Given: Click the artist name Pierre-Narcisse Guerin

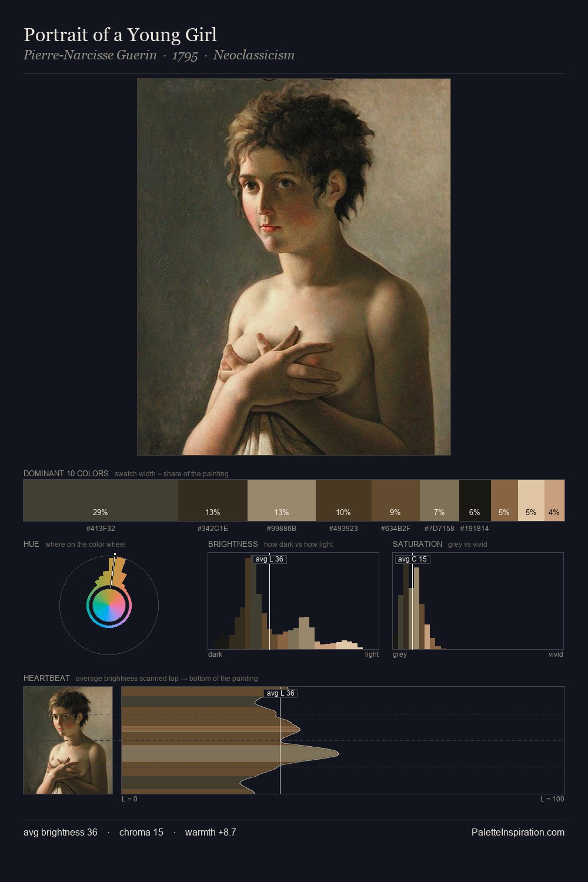Looking at the screenshot, I should pos(90,55).
